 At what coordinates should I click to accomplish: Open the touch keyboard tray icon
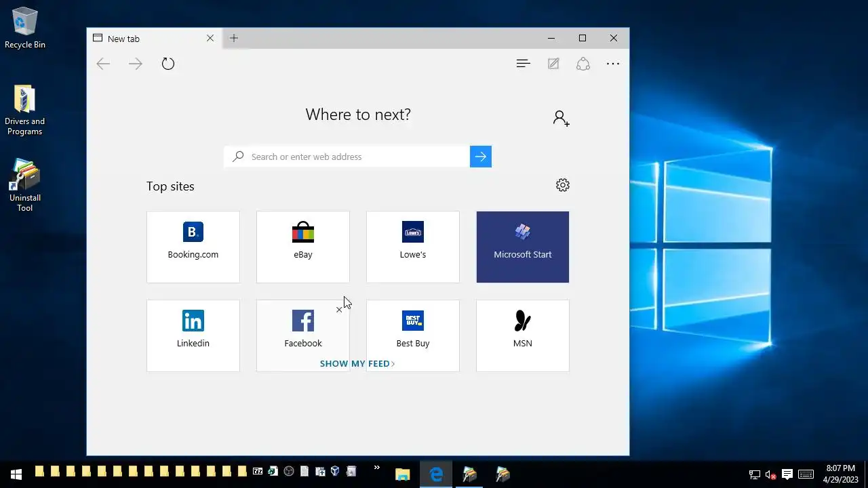click(806, 474)
